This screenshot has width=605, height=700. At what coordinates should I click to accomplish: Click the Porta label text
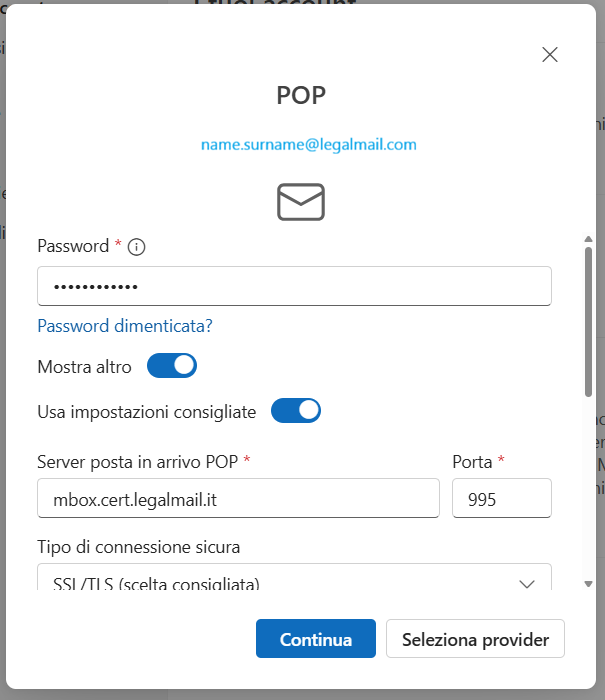click(x=472, y=462)
